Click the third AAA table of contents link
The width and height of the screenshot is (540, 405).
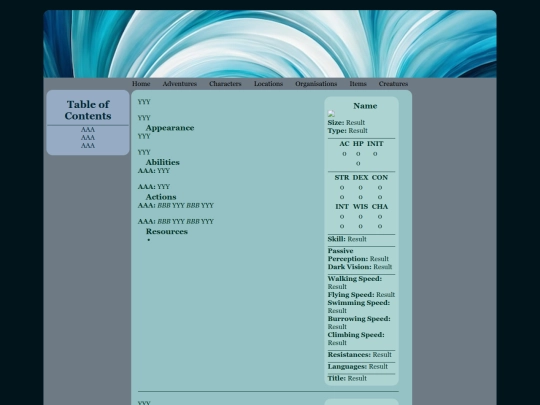click(x=88, y=145)
